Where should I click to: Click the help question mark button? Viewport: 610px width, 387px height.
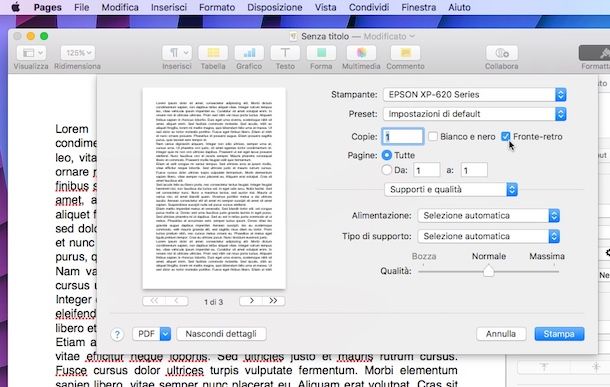click(x=117, y=334)
